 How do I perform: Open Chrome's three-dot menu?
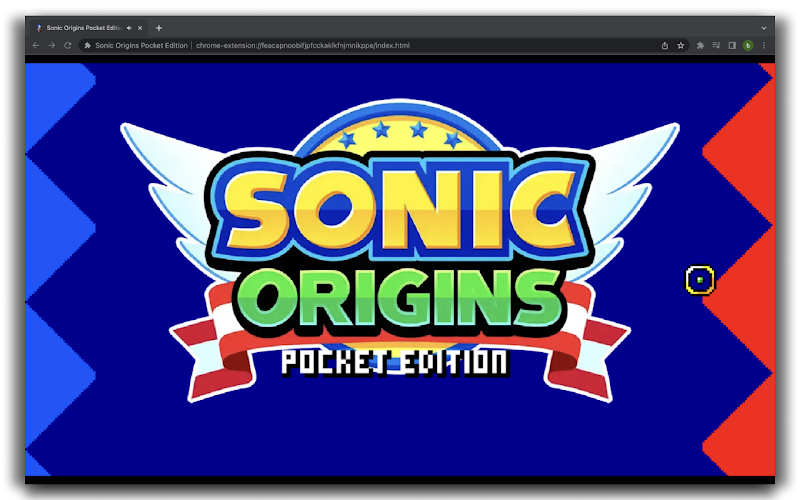point(764,45)
